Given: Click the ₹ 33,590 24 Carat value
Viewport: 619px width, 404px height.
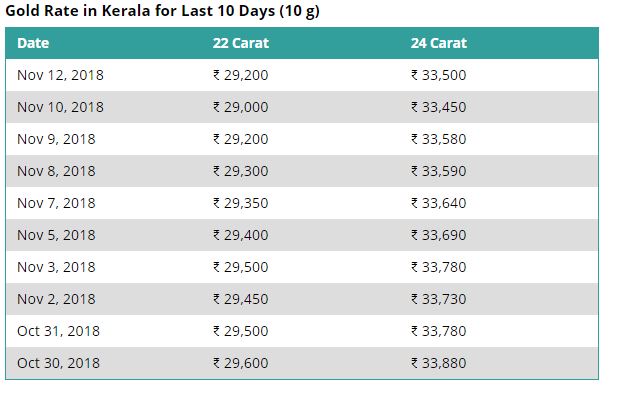Looking at the screenshot, I should 439,171.
